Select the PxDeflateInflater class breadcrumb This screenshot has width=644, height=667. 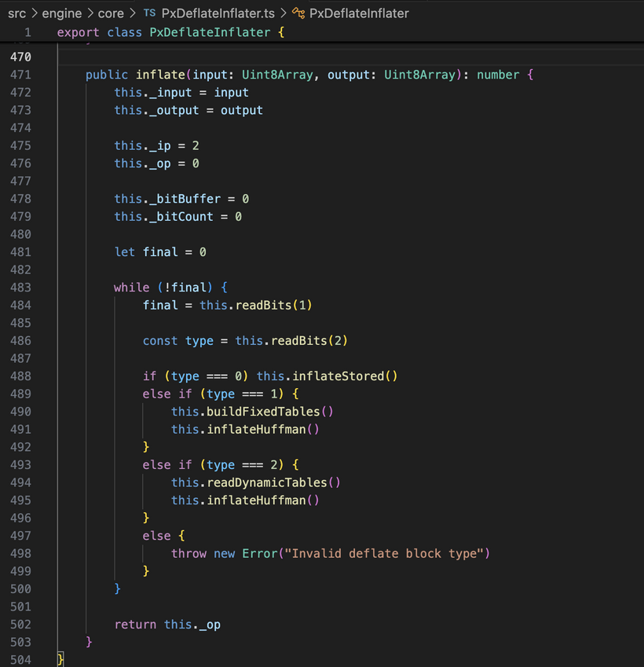[x=359, y=13]
